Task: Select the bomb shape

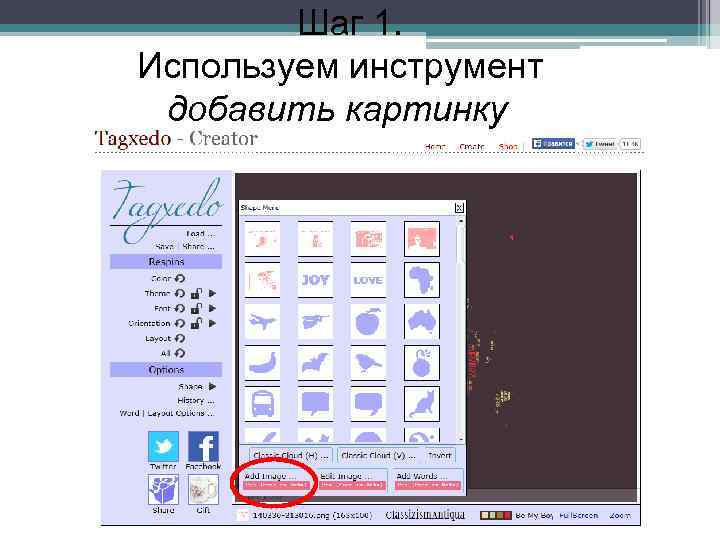Action: pyautogui.click(x=422, y=363)
